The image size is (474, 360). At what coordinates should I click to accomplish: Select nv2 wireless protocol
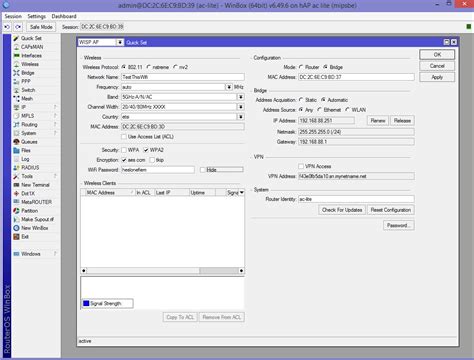[x=175, y=67]
